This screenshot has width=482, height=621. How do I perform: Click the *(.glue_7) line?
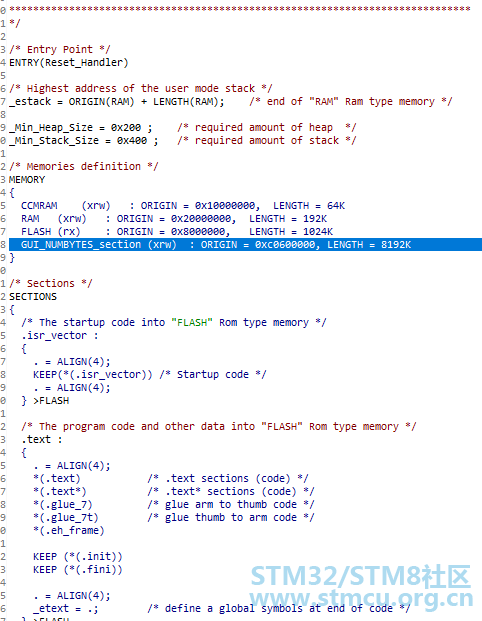point(173,505)
